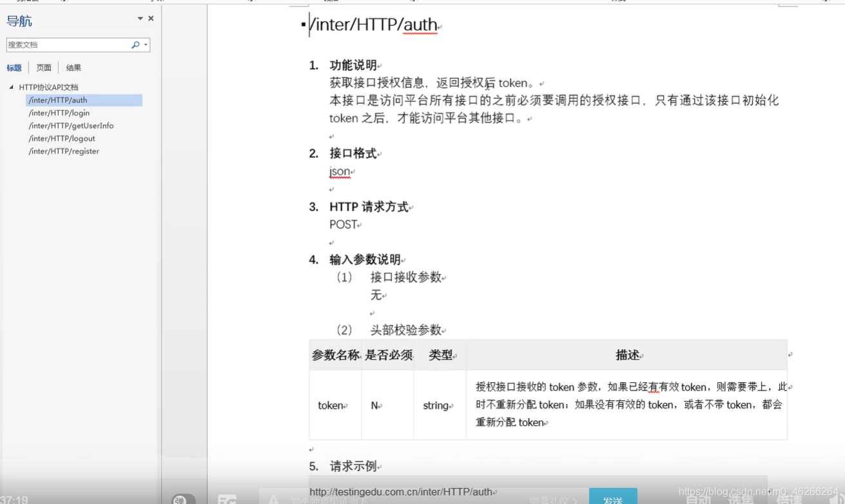Click the HTTP 请求方式 heading
Screen dimensions: 845x504
coord(369,207)
